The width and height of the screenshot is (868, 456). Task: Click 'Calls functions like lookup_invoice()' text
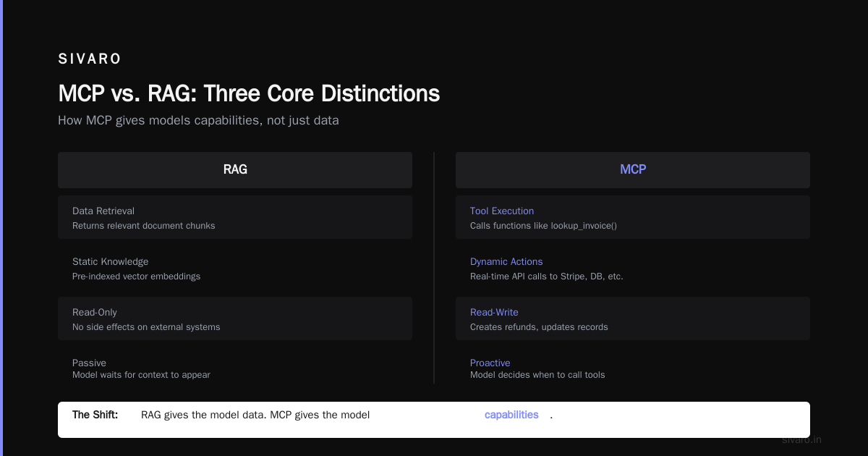point(543,226)
